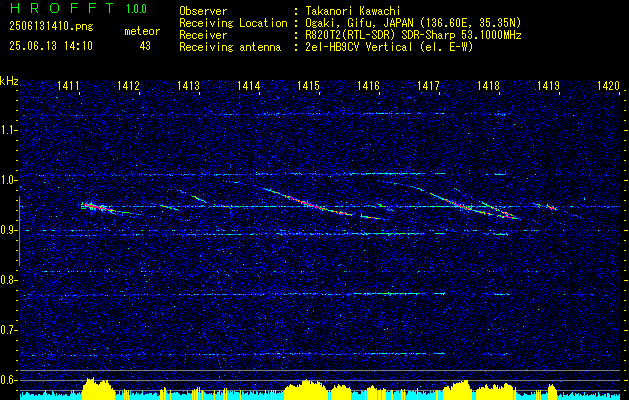Screen dimensions: 629x400
Task: Click the Observer label
Action: tap(203, 11)
